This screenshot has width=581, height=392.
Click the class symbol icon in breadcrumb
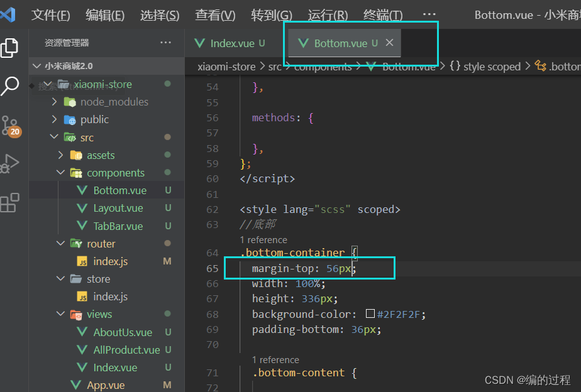(x=540, y=66)
